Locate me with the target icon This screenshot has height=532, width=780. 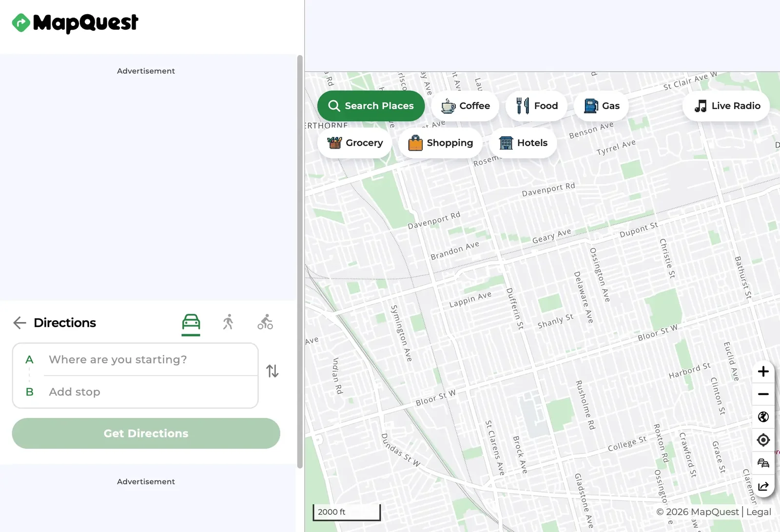(x=763, y=440)
